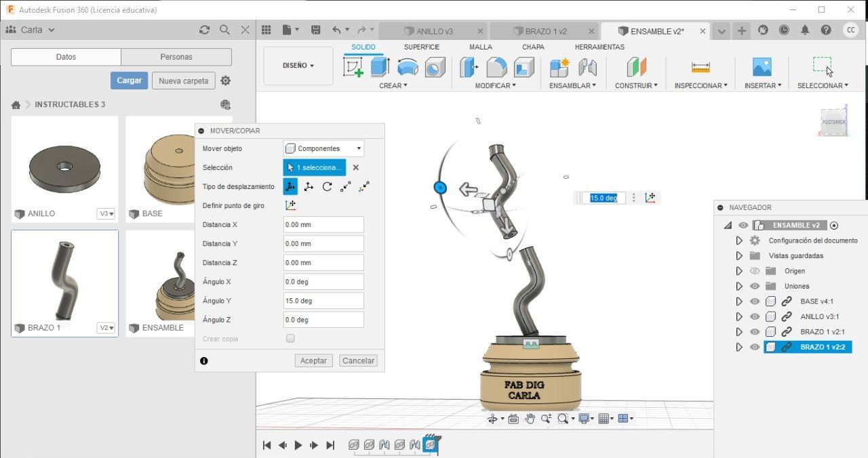This screenshot has height=458, width=868.
Task: Tick the Crear copia checkbox
Action: click(x=290, y=338)
